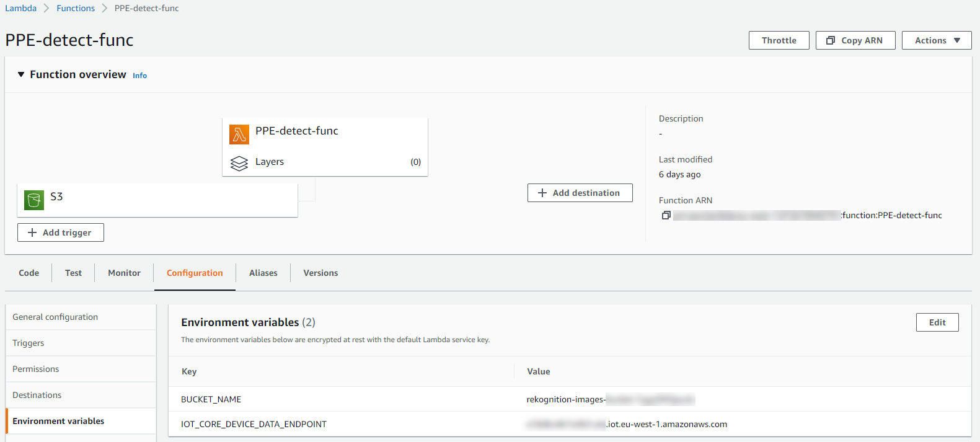Switch to the Monitor tab
Viewport: 980px width, 442px height.
click(124, 273)
